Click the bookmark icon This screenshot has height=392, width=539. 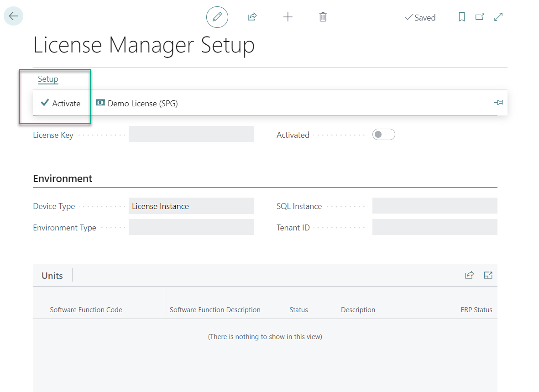point(461,17)
